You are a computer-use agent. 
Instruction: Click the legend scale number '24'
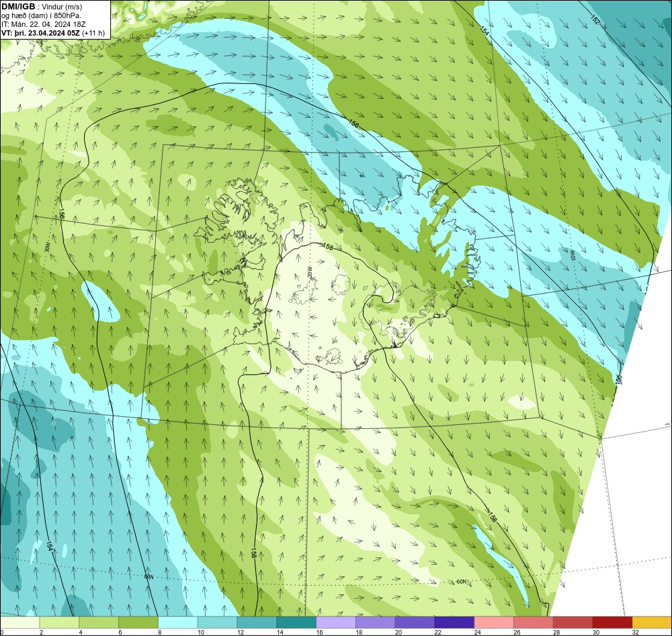[x=477, y=632]
